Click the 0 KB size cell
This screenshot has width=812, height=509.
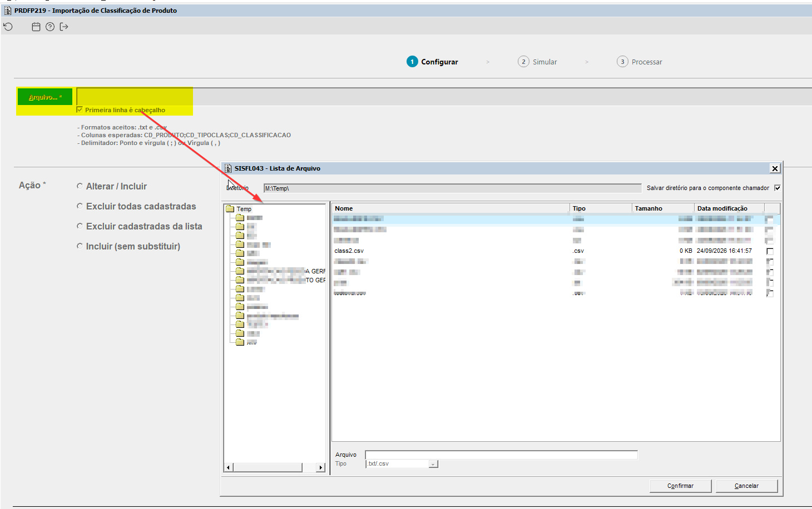(x=686, y=251)
